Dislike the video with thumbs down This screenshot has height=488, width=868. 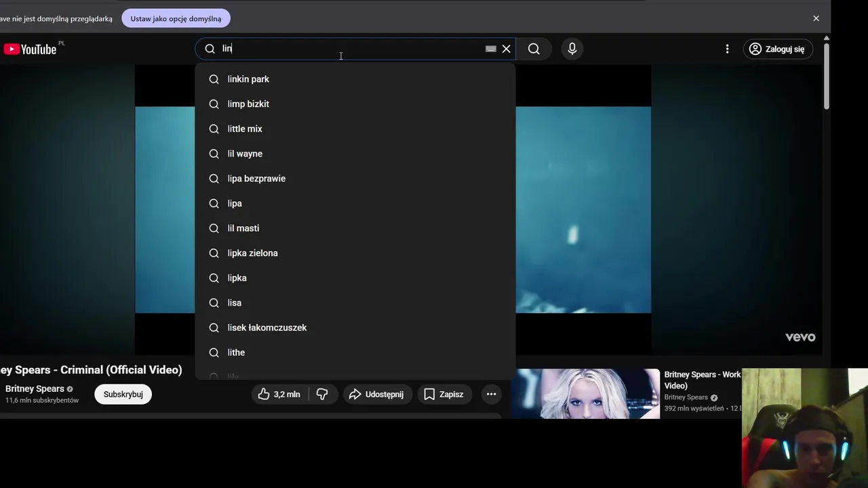pyautogui.click(x=322, y=394)
